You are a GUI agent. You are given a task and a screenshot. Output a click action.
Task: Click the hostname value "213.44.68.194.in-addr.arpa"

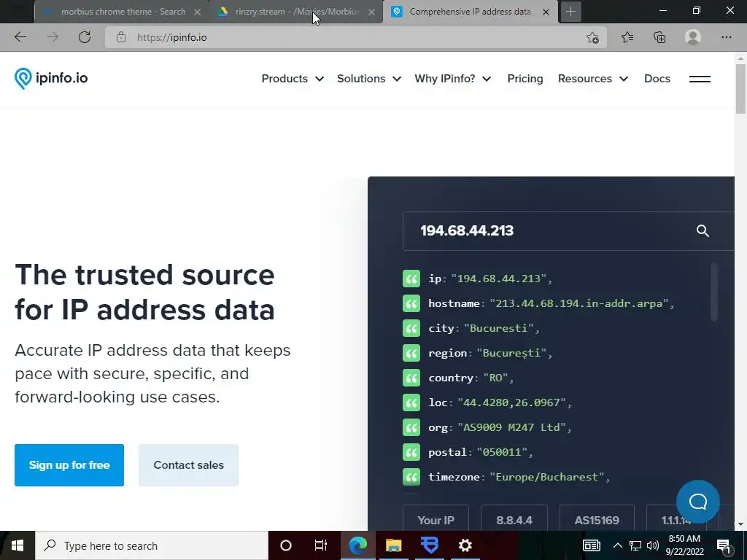coord(578,303)
